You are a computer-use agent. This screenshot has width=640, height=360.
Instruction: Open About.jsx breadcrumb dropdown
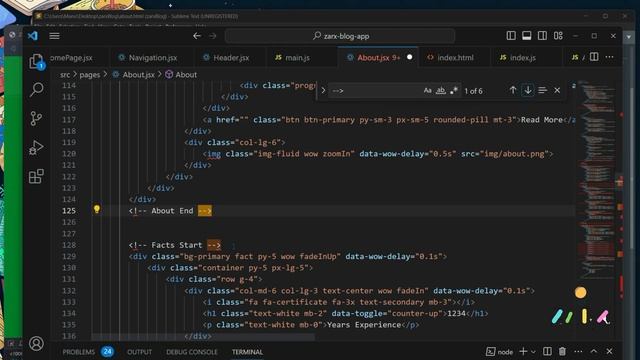click(134, 75)
